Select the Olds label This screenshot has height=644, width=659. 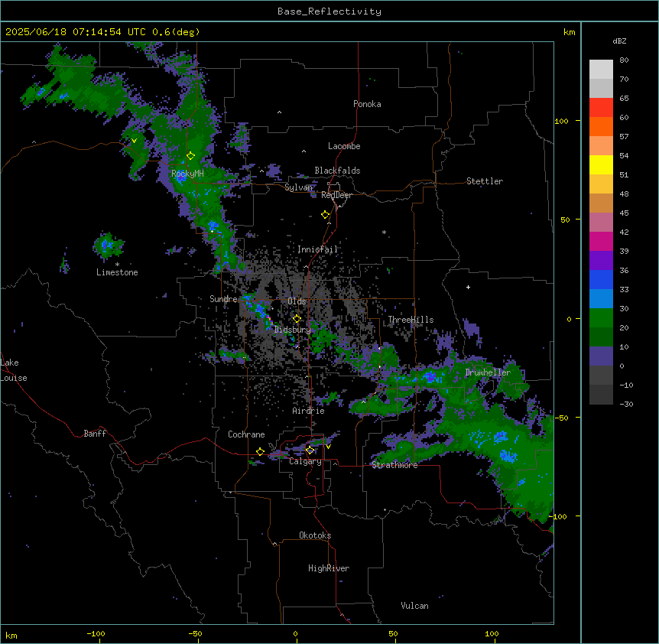[x=297, y=301]
